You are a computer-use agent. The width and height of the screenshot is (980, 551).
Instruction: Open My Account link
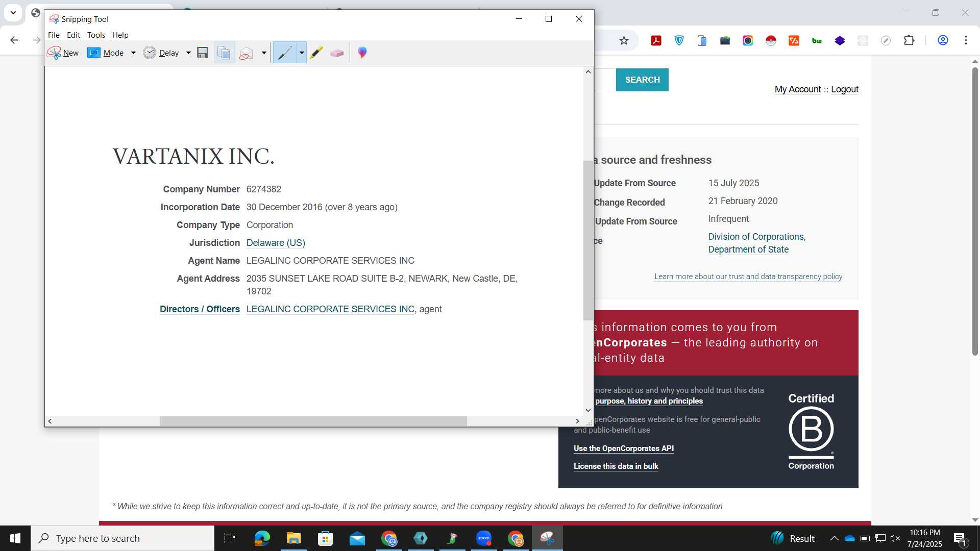pos(798,89)
